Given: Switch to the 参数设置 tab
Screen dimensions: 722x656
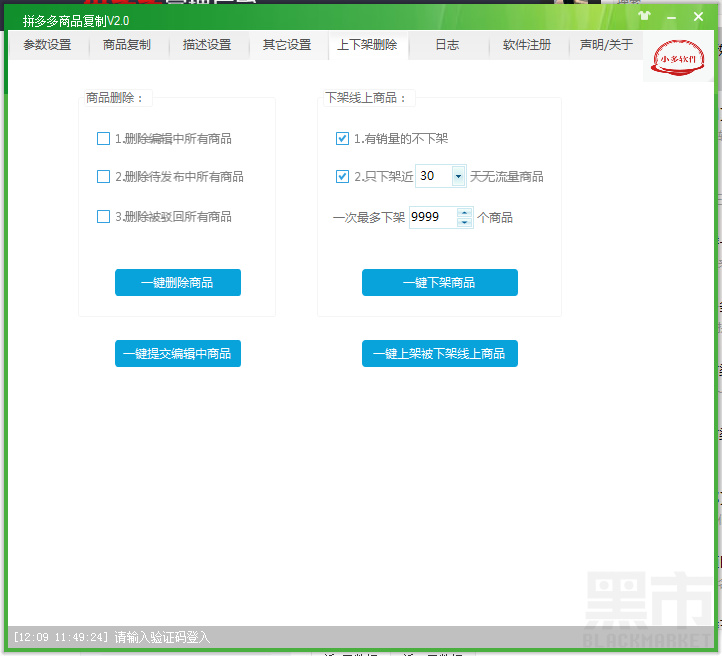Looking at the screenshot, I should pyautogui.click(x=48, y=45).
